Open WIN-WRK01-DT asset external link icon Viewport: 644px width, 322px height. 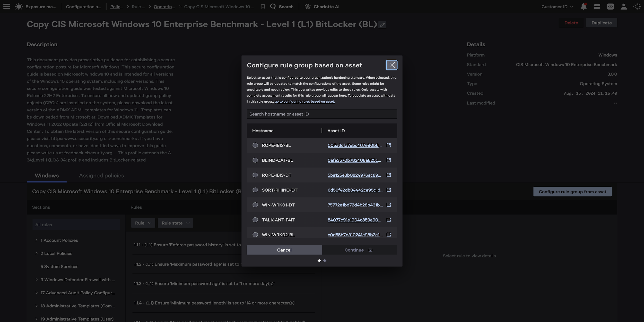coord(389,205)
